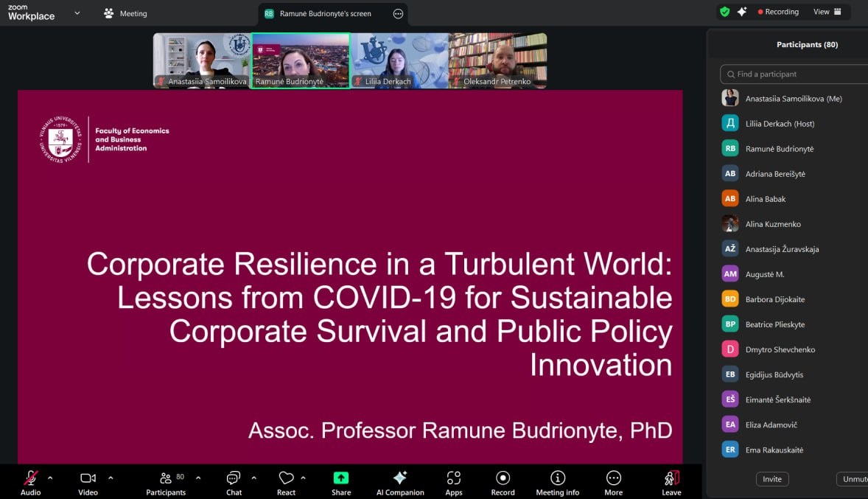This screenshot has width=868, height=499.
Task: Toggle the Participants panel button
Action: 167,478
